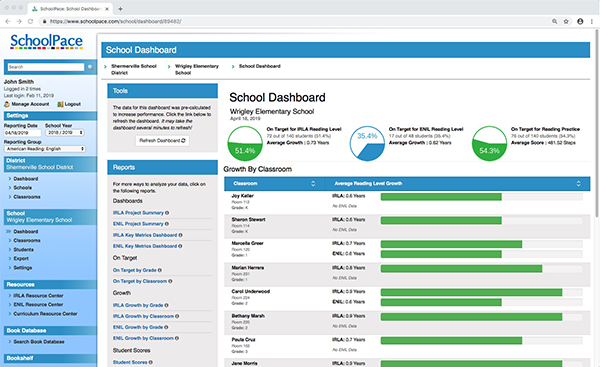Click info icon beside On Target by Grade
Screen dimensions: 600x367
click(x=160, y=270)
